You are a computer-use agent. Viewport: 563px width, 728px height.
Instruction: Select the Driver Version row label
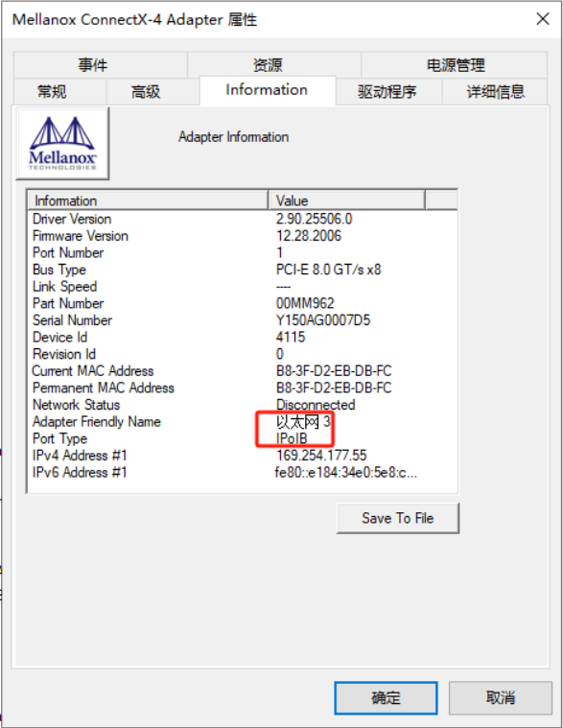72,219
